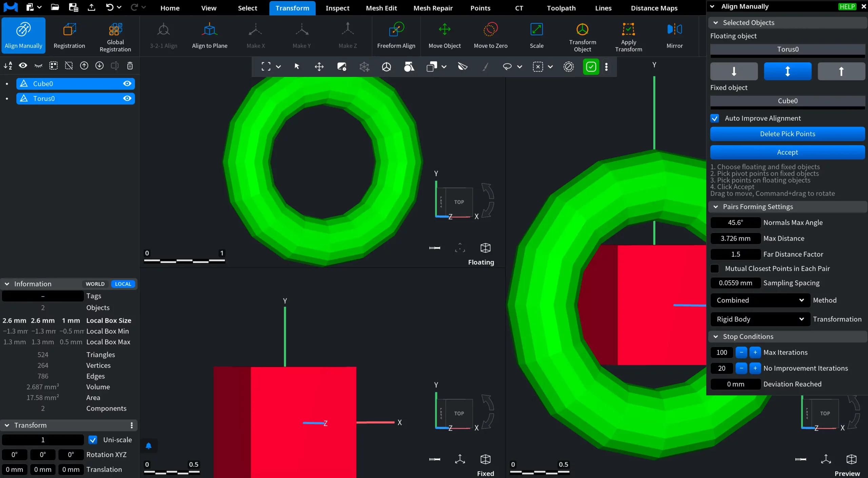
Task: Click the save scene icon
Action: coord(73,7)
